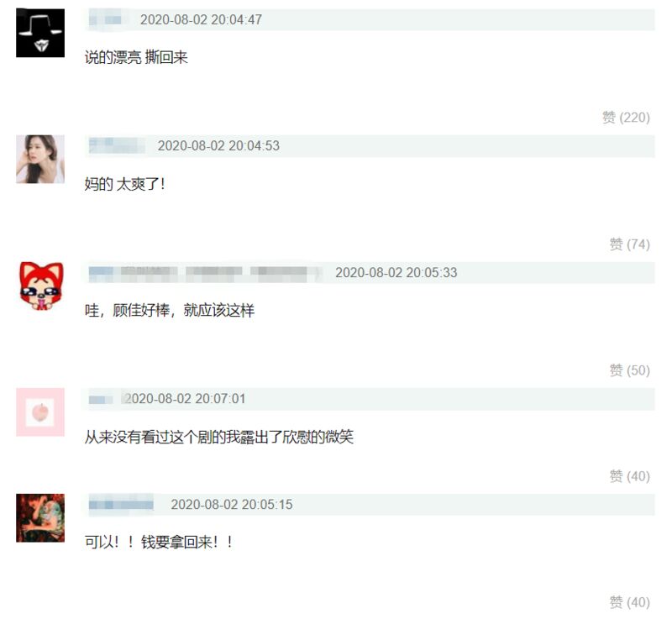Like the comment with 赞 (50)
This screenshot has height=619, width=672.
tap(629, 370)
